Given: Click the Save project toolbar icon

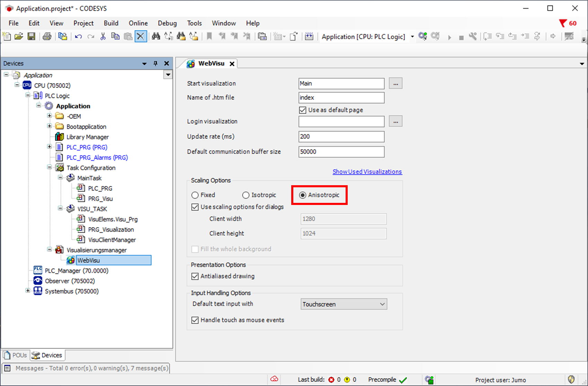Looking at the screenshot, I should coord(32,36).
